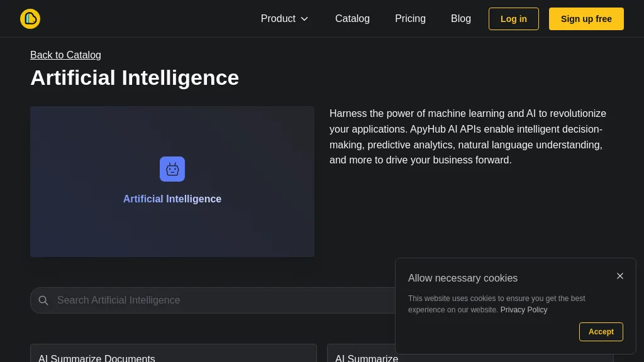Open the Pricing page
This screenshot has height=362, width=644.
pyautogui.click(x=410, y=19)
